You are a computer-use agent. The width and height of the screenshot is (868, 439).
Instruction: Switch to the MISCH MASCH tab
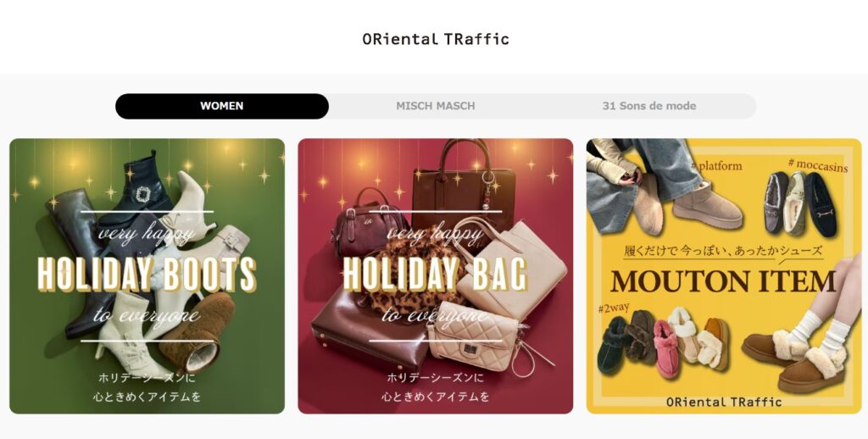click(436, 106)
